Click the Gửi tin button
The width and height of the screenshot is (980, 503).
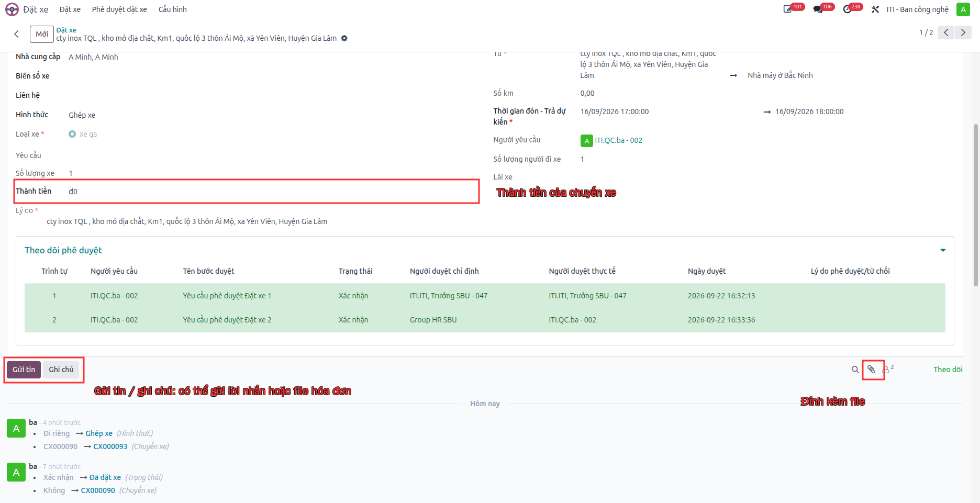pos(24,370)
